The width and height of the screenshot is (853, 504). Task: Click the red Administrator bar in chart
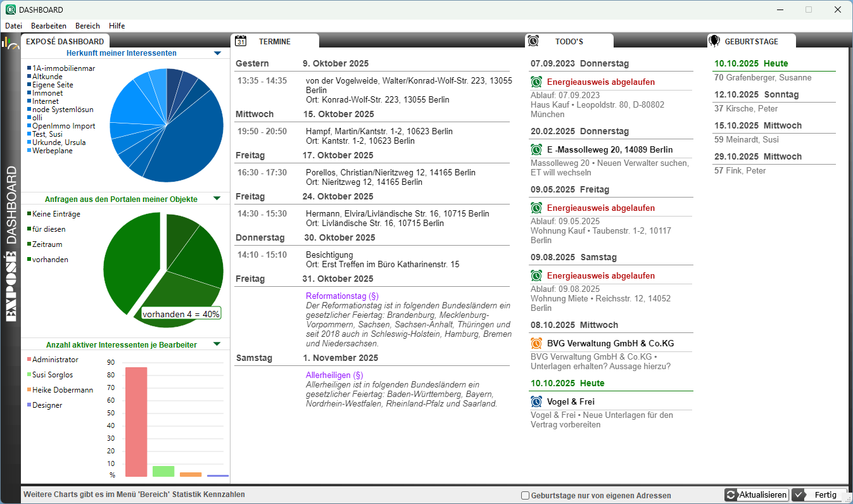point(136,422)
